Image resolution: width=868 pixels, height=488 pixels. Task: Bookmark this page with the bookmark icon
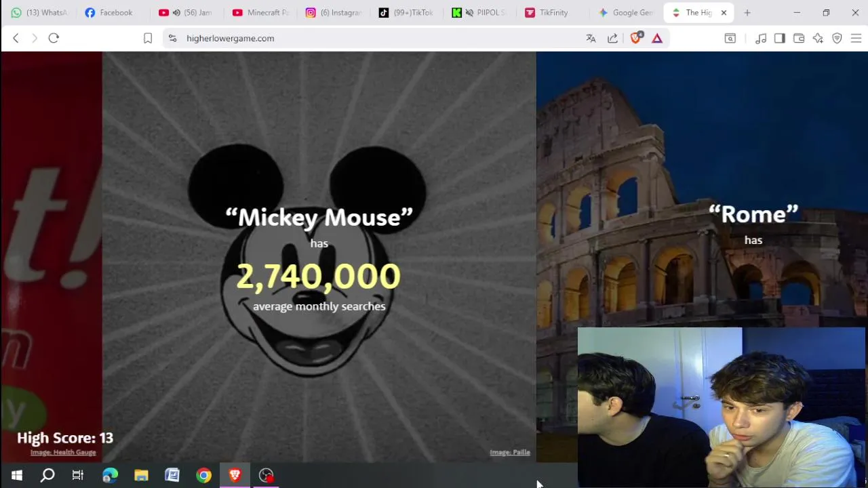(x=148, y=39)
